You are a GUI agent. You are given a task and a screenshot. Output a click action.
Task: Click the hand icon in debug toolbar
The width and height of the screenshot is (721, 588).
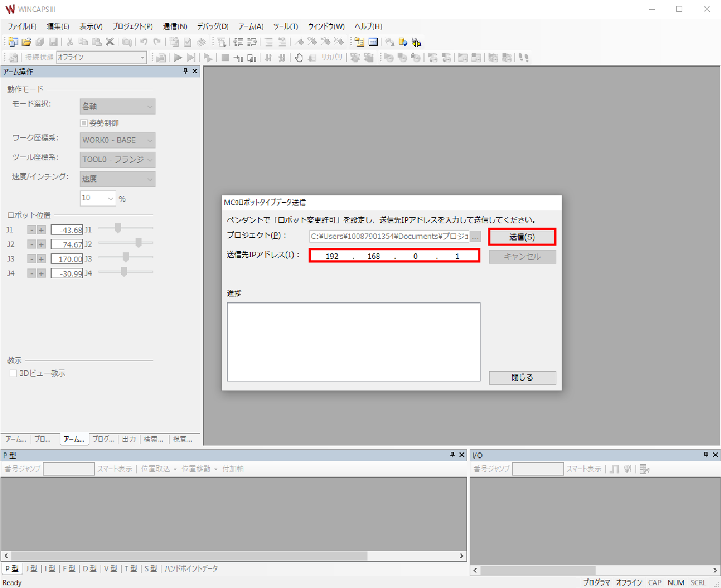pos(299,58)
